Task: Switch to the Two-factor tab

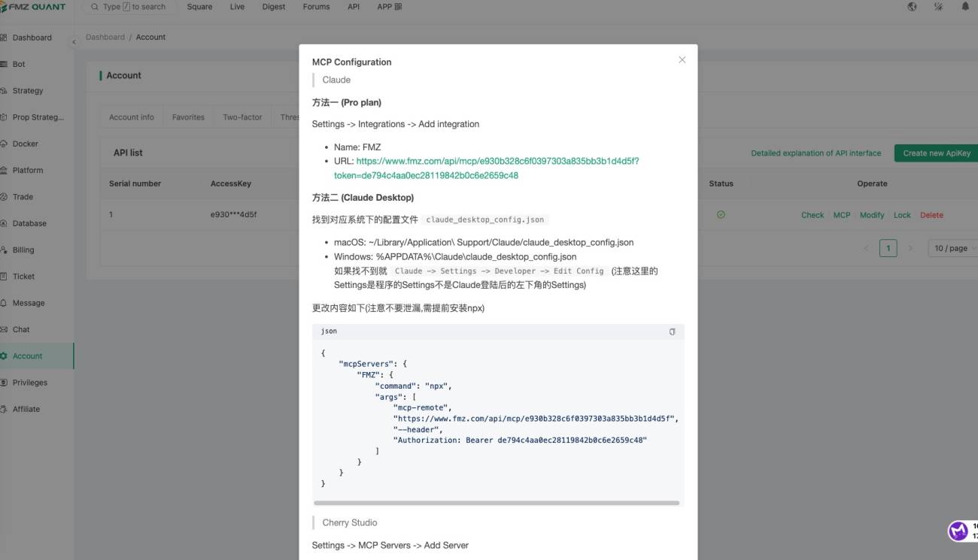Action: coord(242,117)
